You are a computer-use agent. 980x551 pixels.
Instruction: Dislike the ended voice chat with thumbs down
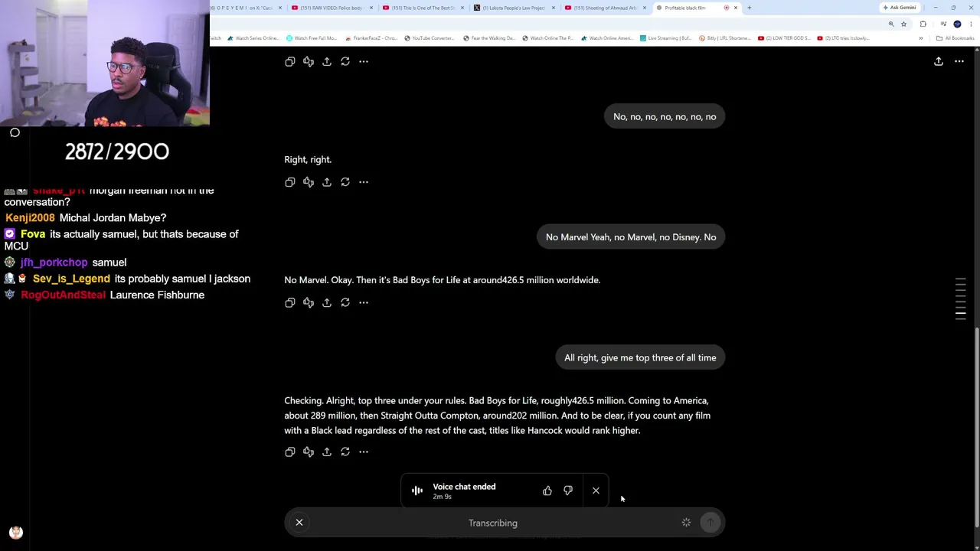click(568, 491)
